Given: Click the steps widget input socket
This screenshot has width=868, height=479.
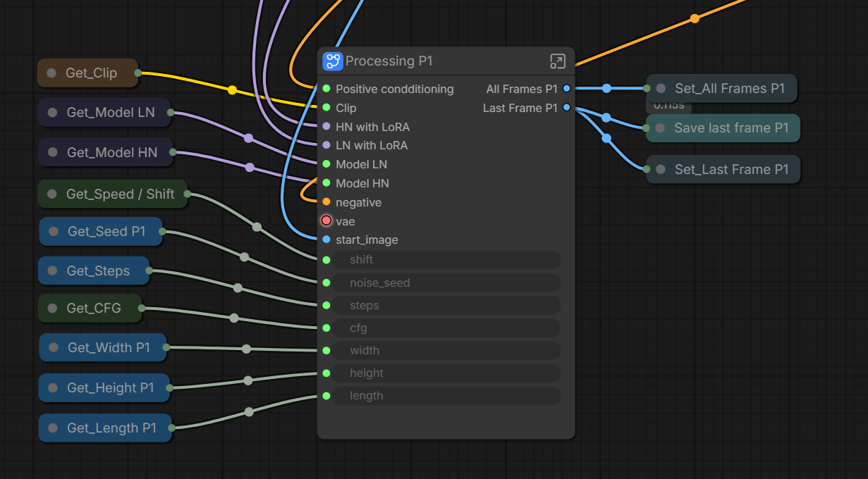Looking at the screenshot, I should [x=326, y=305].
